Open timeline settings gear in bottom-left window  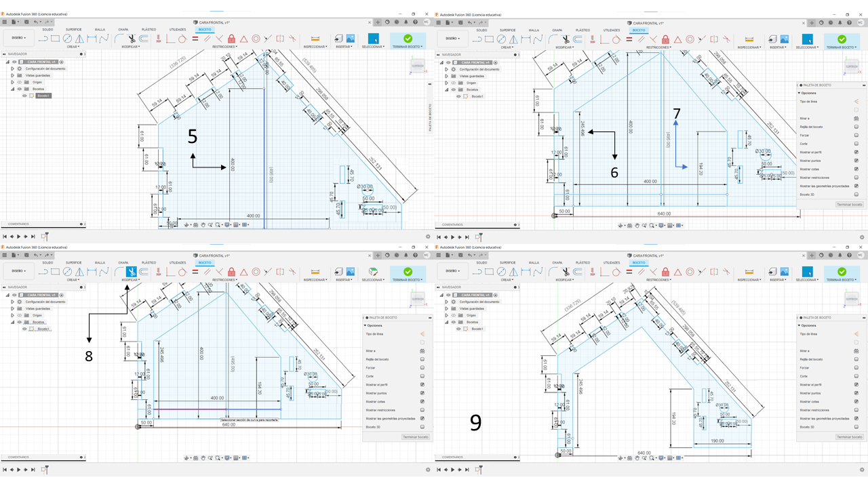coord(427,470)
